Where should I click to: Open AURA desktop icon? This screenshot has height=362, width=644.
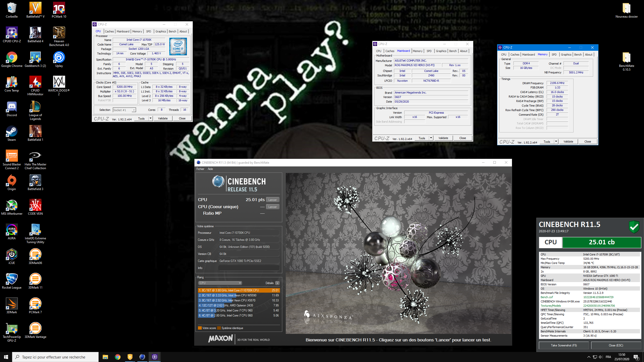[x=12, y=232]
